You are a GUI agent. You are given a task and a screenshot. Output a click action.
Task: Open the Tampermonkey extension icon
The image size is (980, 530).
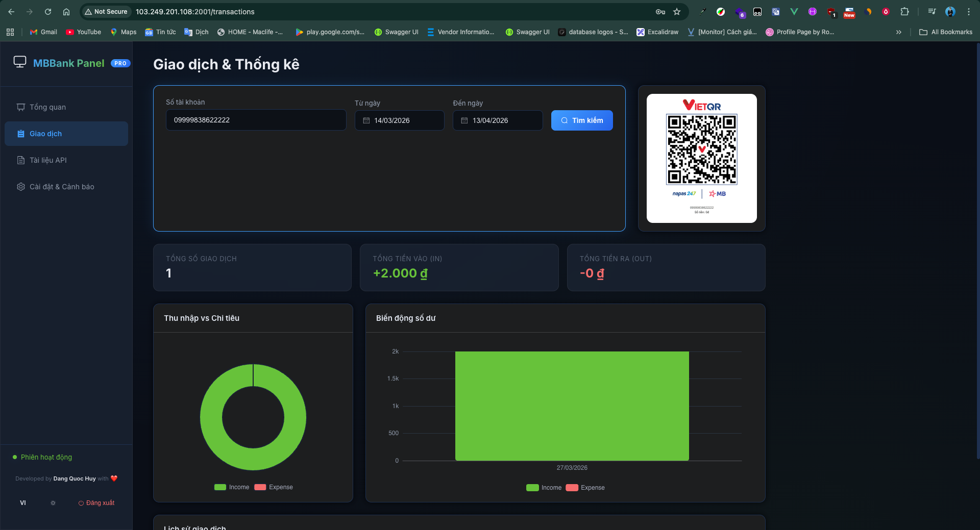pyautogui.click(x=757, y=12)
